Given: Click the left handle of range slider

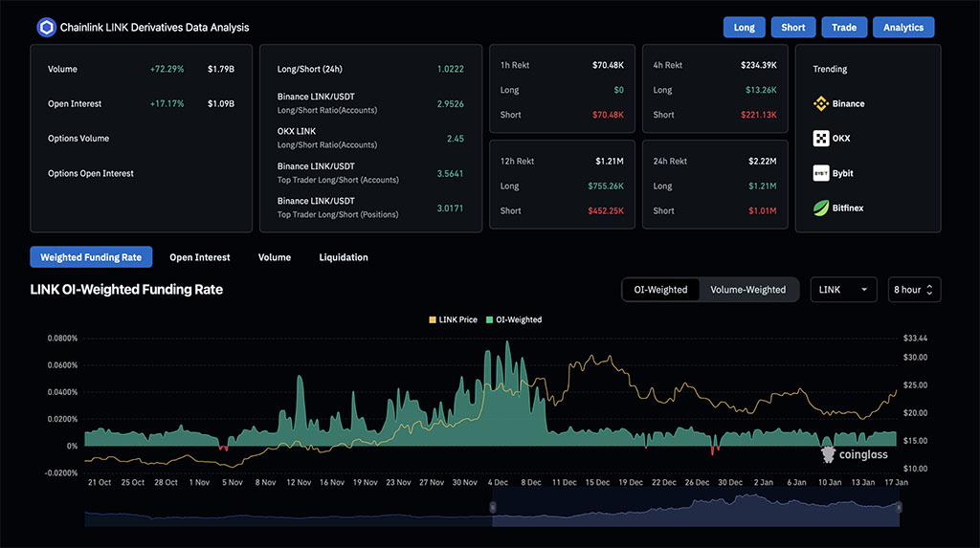Looking at the screenshot, I should click(x=493, y=507).
